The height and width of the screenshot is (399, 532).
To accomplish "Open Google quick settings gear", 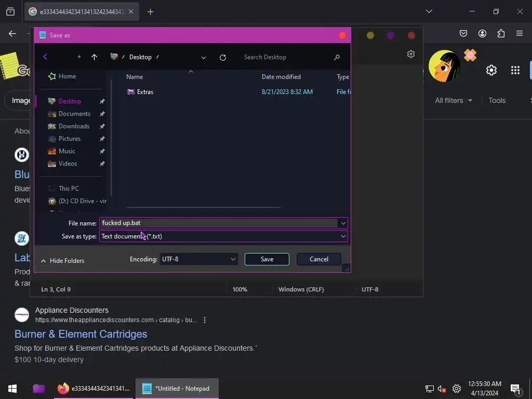I will click(x=491, y=70).
